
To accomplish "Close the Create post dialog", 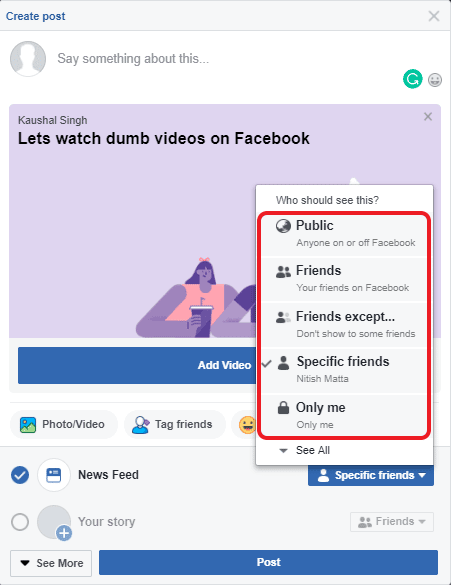I will click(x=434, y=16).
